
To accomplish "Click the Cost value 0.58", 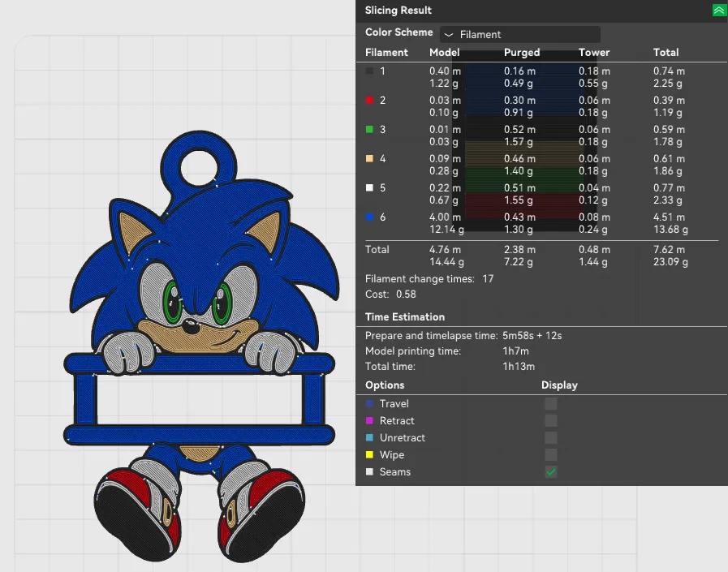I will tap(406, 295).
